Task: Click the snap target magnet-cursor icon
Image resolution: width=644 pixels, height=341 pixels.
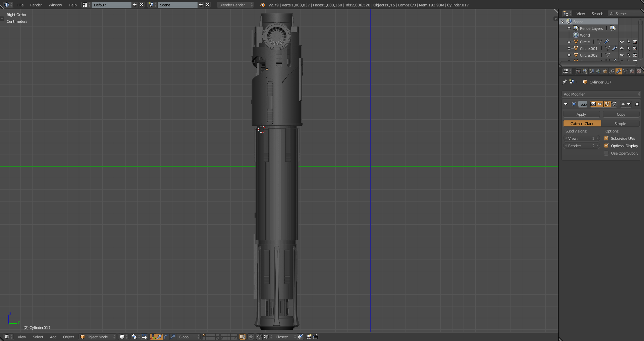Action: click(301, 337)
